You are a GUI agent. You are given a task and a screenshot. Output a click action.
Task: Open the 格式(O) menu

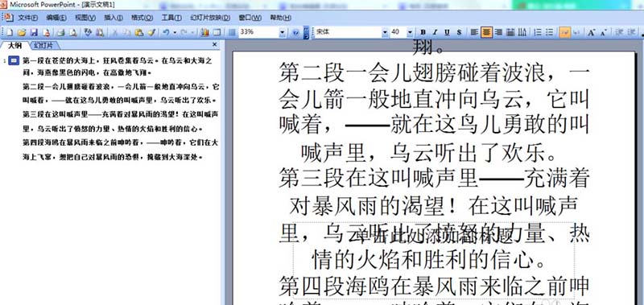click(142, 18)
